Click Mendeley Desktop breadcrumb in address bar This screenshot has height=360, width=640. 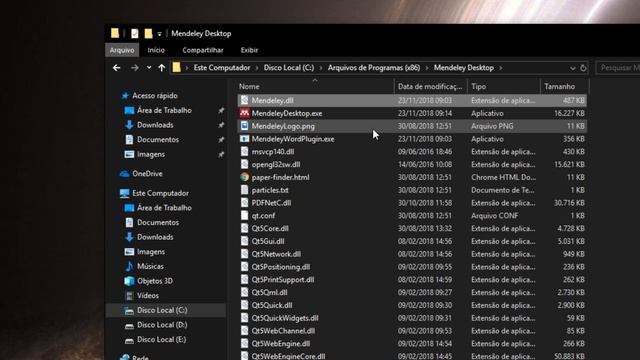464,68
